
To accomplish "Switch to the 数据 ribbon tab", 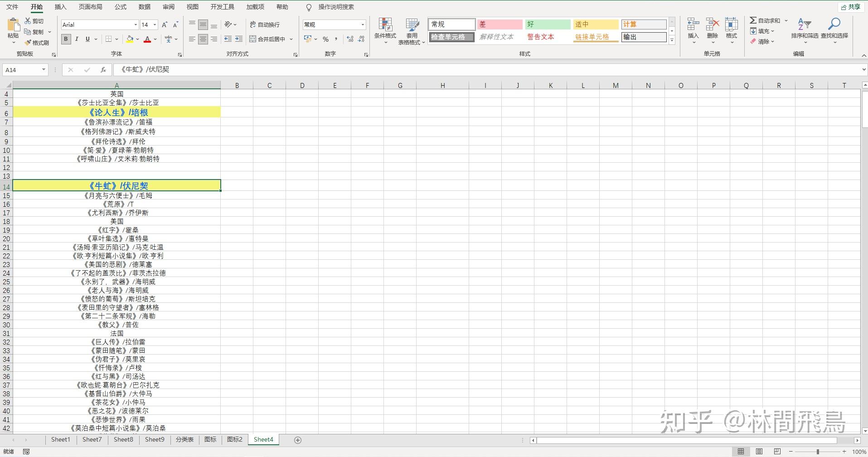I will tap(145, 7).
